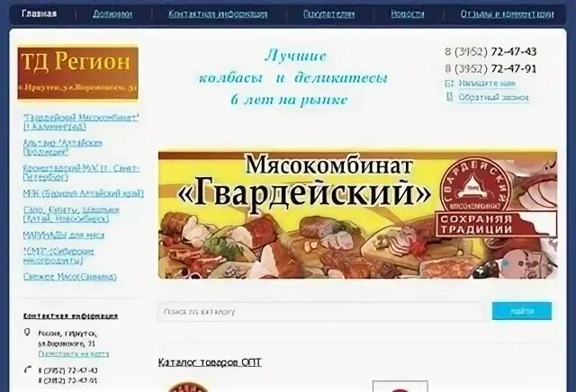Click the 'Напишите нам' link

point(487,84)
